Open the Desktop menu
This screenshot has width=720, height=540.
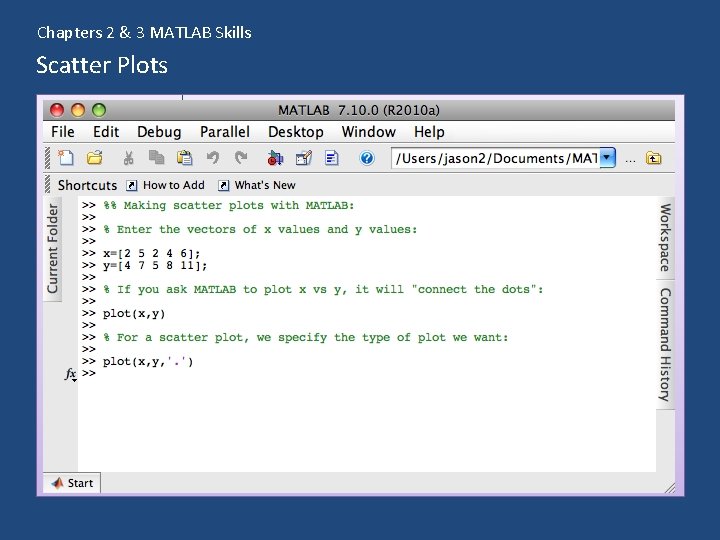click(296, 132)
